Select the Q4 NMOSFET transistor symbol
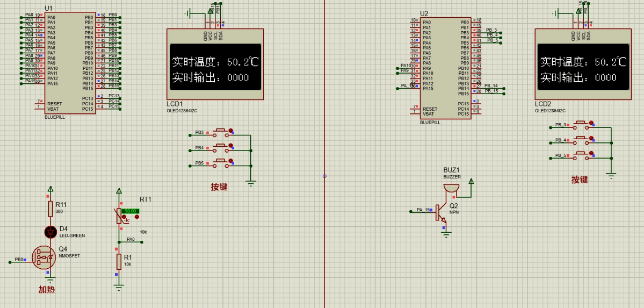The width and height of the screenshot is (644, 308). pyautogui.click(x=44, y=257)
